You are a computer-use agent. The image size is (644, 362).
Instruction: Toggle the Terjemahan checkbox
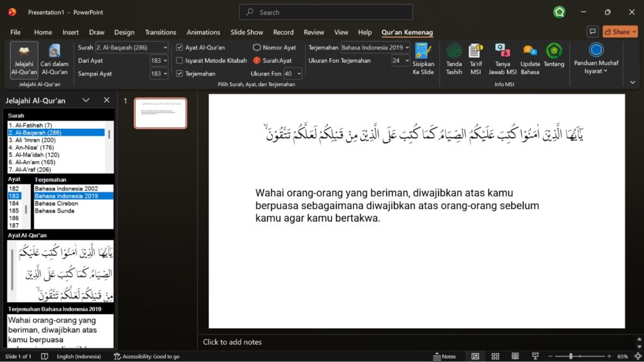coord(180,74)
